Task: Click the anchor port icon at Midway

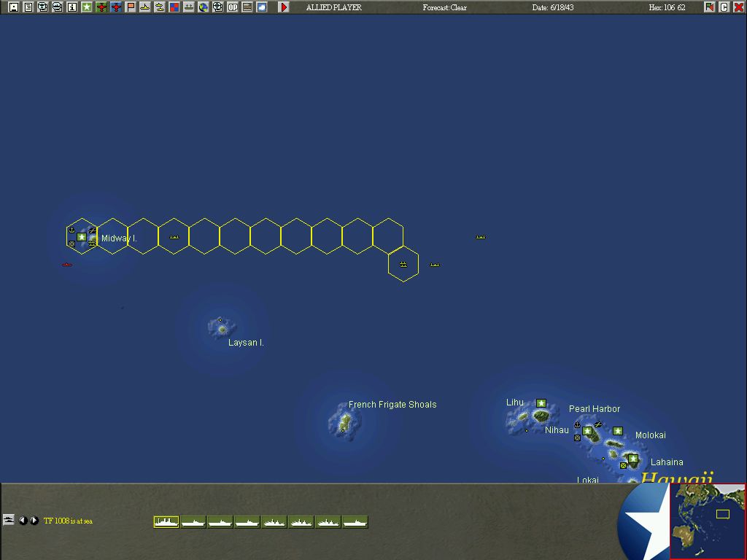Action: 72,230
